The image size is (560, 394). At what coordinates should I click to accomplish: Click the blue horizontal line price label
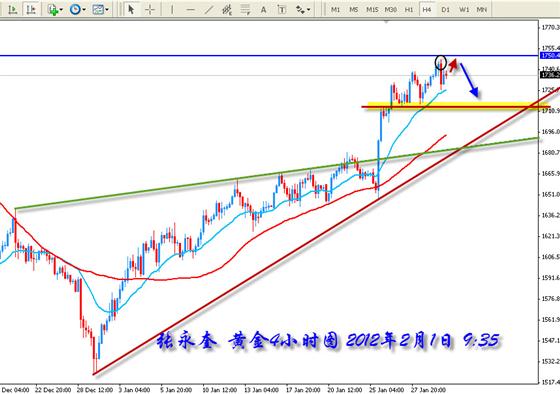pos(550,55)
